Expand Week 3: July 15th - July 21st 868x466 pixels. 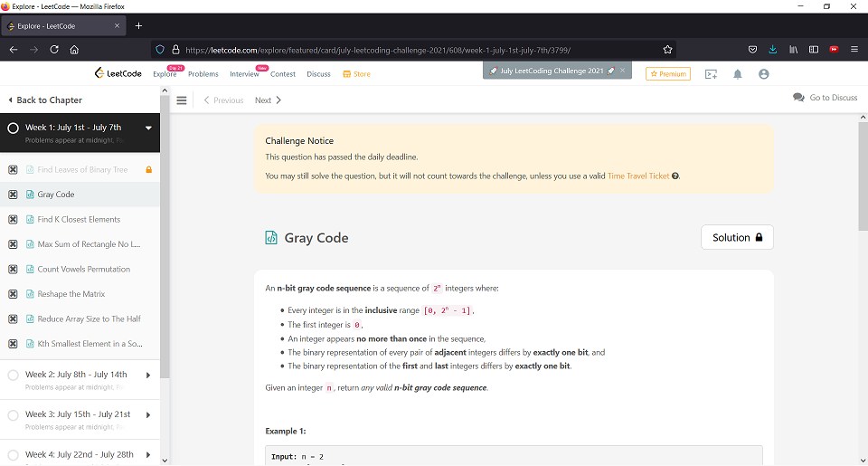tap(148, 415)
